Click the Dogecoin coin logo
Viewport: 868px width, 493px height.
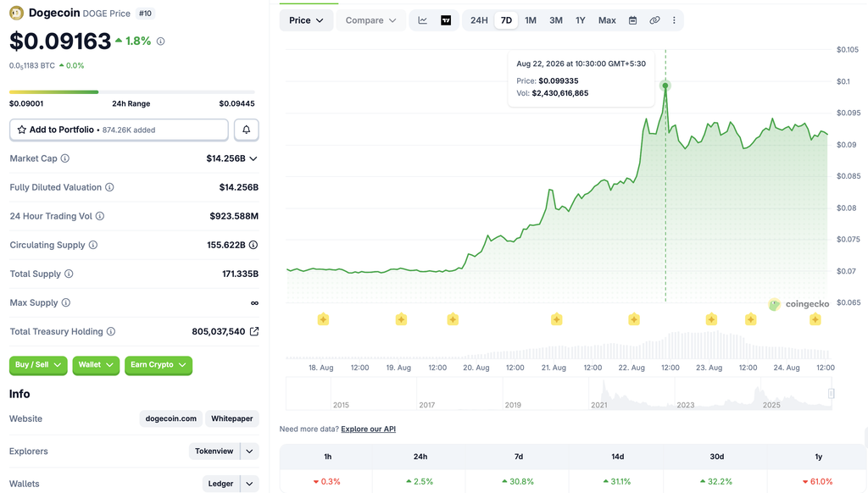coord(17,13)
